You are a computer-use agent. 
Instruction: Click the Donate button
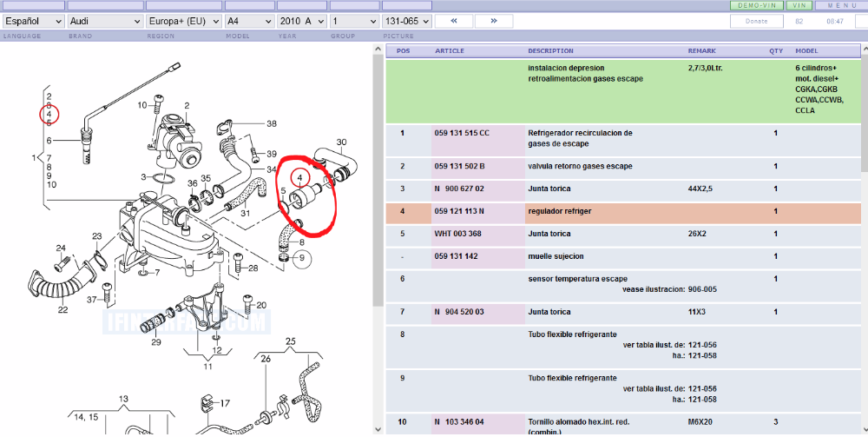(756, 21)
